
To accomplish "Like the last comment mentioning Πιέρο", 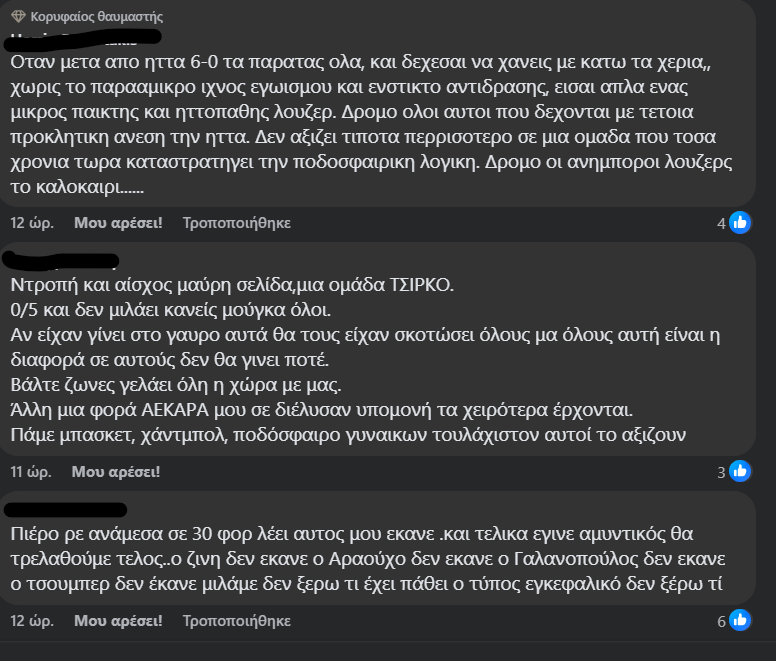I will point(118,621).
